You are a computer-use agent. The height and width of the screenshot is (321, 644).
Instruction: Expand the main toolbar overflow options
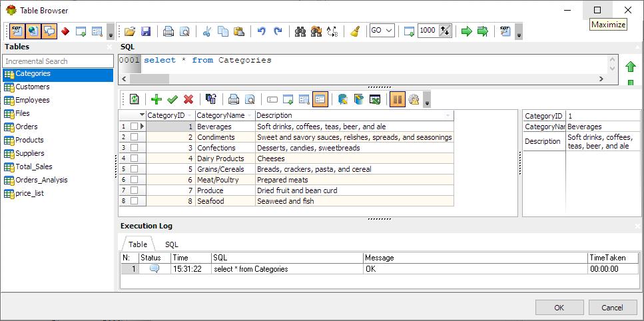pyautogui.click(x=519, y=33)
